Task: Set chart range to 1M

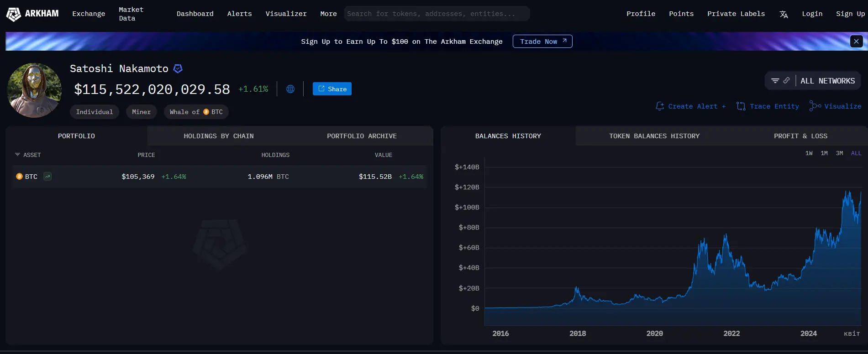Action: coord(824,153)
